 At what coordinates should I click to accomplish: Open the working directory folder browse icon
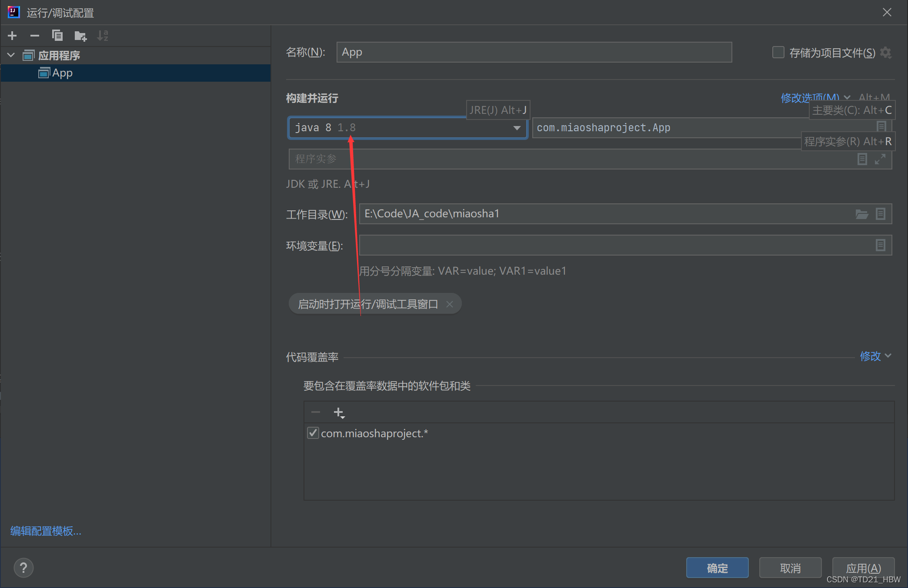861,214
